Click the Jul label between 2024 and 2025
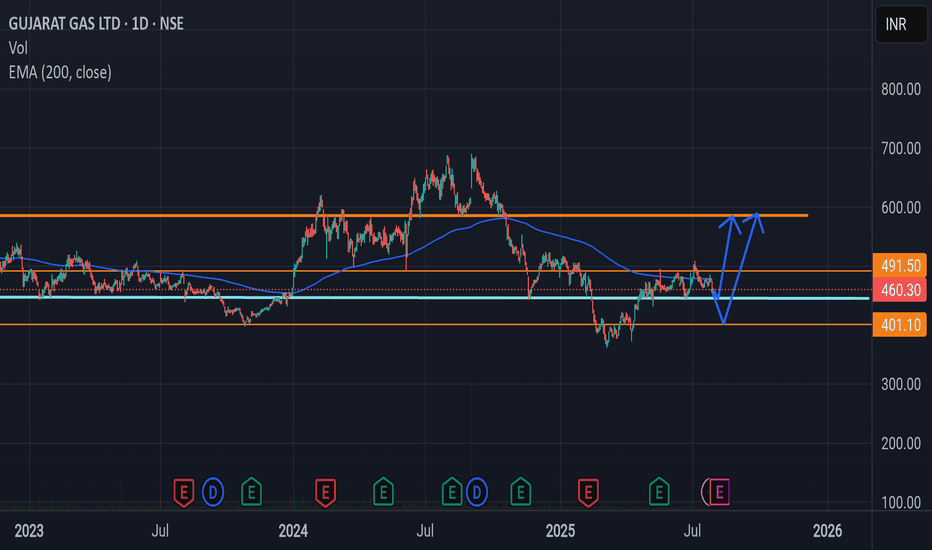Screen dimensions: 932x550 pos(425,531)
